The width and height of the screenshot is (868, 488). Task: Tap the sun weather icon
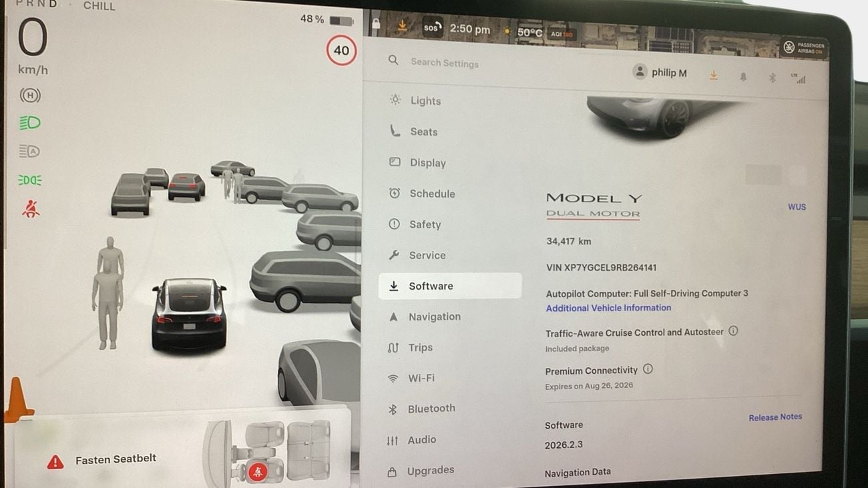click(x=507, y=31)
